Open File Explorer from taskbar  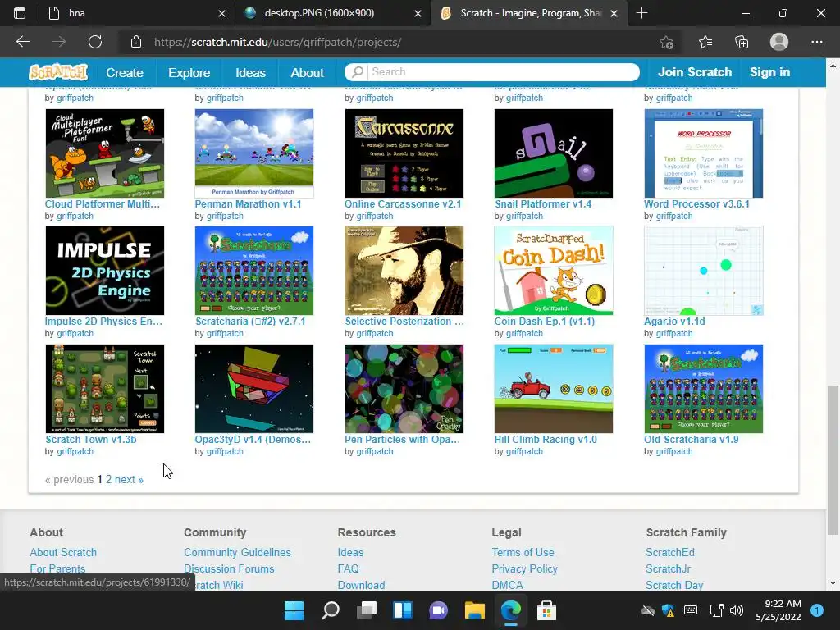pyautogui.click(x=475, y=610)
